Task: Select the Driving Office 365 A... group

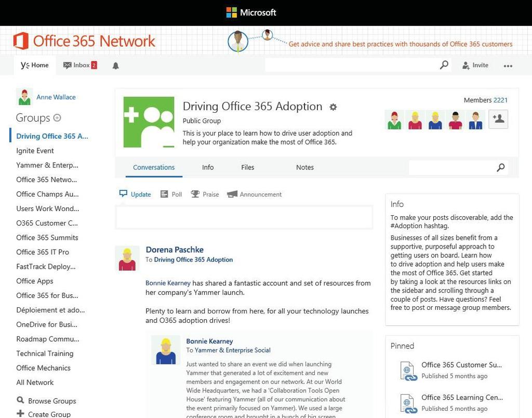Action: click(x=52, y=136)
